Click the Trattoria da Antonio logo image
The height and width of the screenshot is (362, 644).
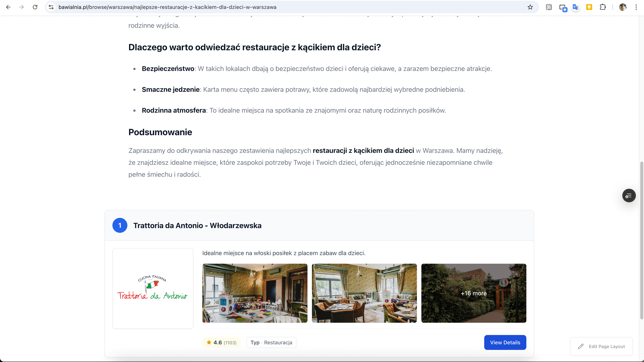pos(153,288)
